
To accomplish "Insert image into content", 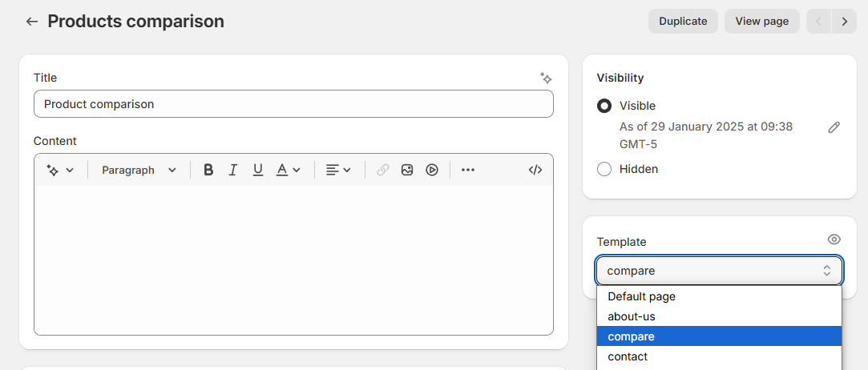I will [407, 170].
